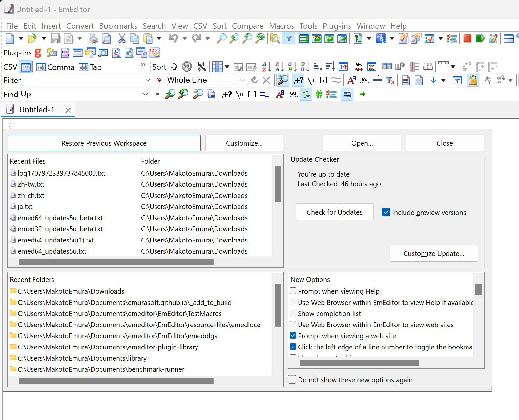Go back with the blue left arrow
Screen dimensions: 519x420
point(11,126)
